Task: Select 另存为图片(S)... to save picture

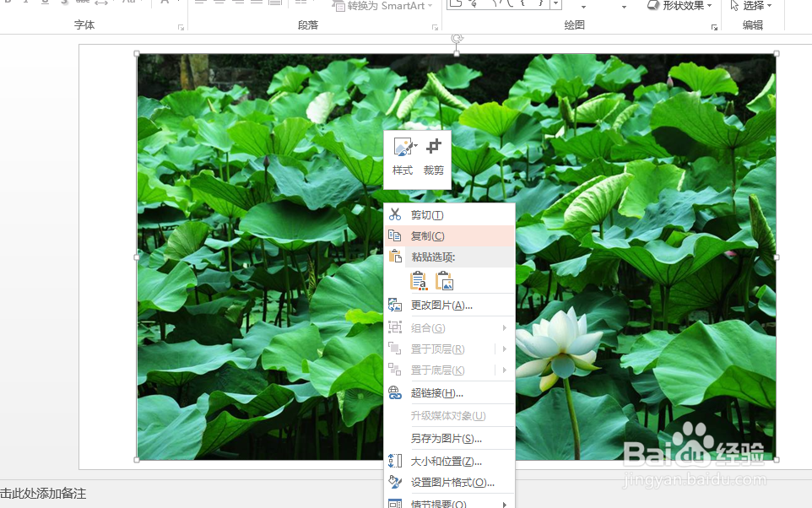Action: pyautogui.click(x=450, y=439)
